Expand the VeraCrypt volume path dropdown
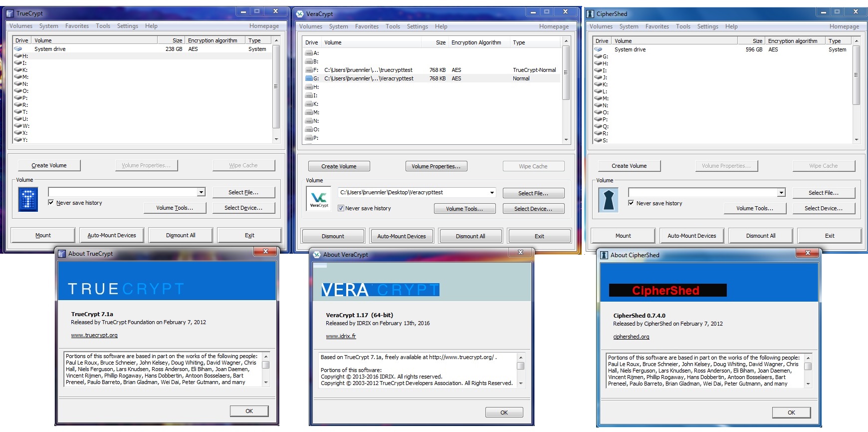This screenshot has width=868, height=432. (x=492, y=193)
